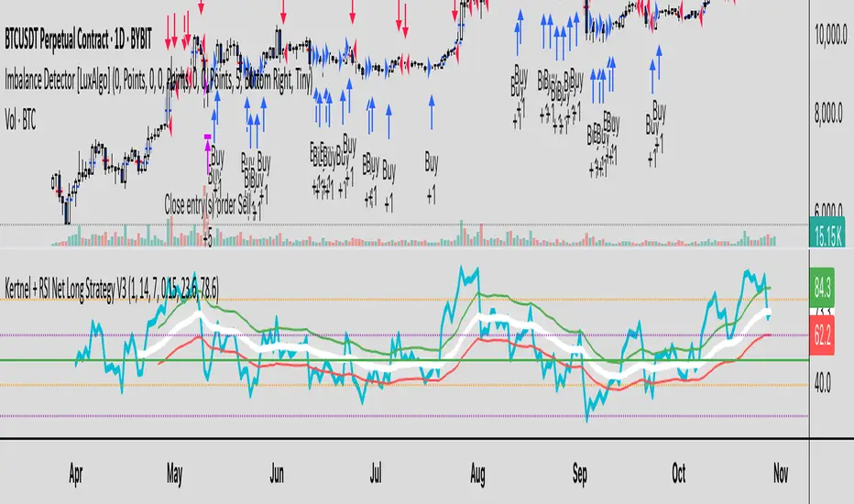This screenshot has width=854, height=504.
Task: Click the red 62.2 value tag
Action: point(822,336)
